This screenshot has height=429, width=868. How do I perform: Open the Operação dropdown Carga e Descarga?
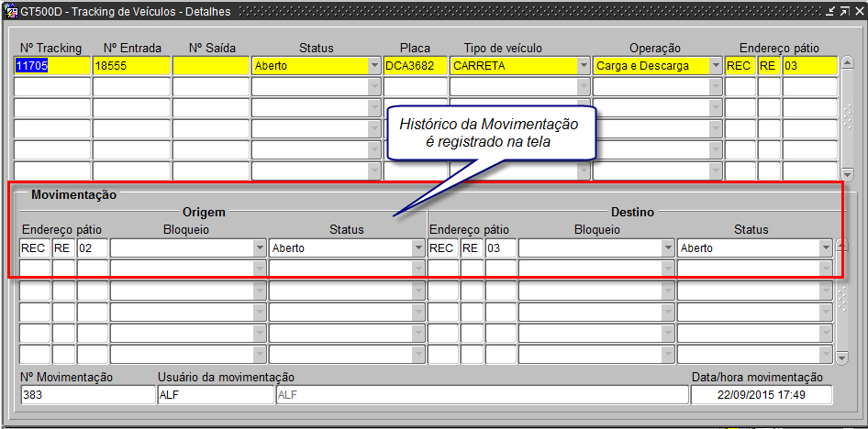716,66
